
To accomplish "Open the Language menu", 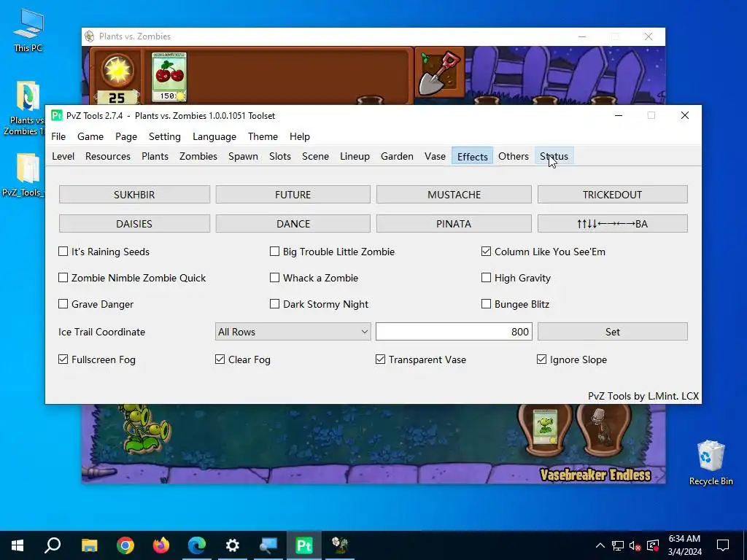I will 214,136.
